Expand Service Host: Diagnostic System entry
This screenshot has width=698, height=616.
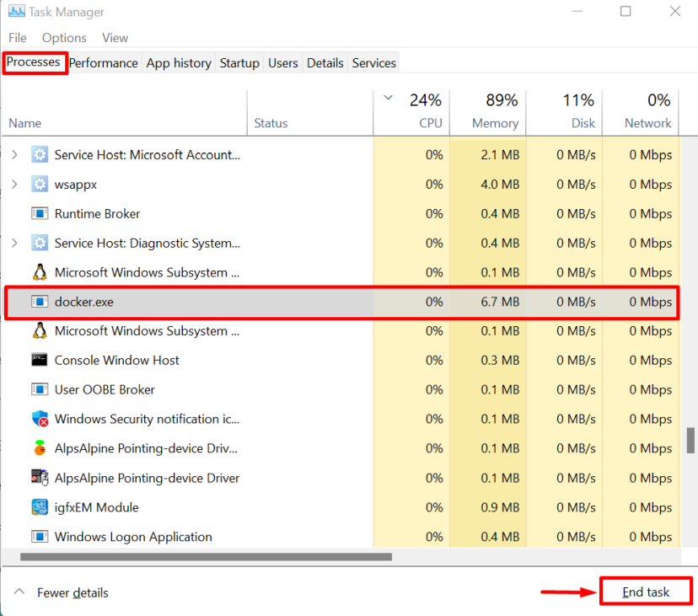[x=14, y=244]
